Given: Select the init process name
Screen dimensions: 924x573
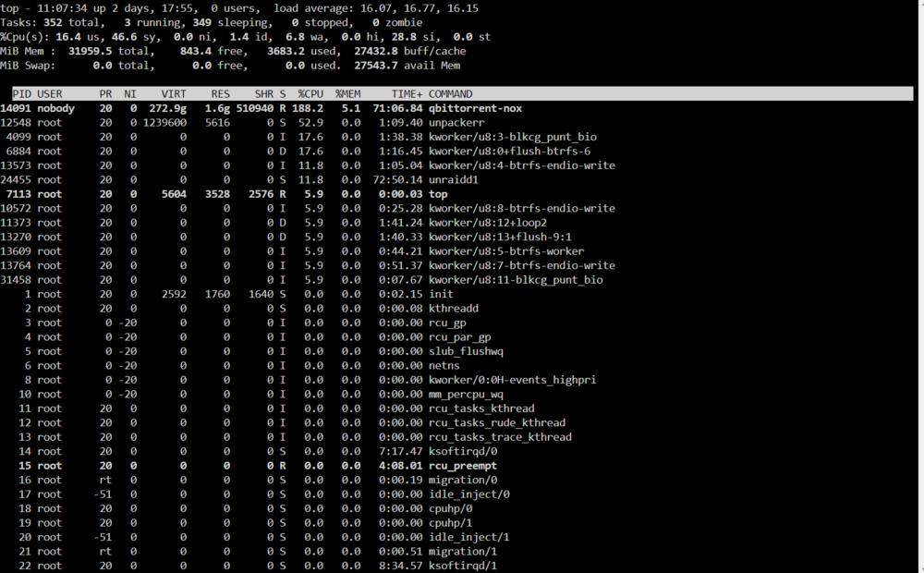Looking at the screenshot, I should tap(441, 294).
